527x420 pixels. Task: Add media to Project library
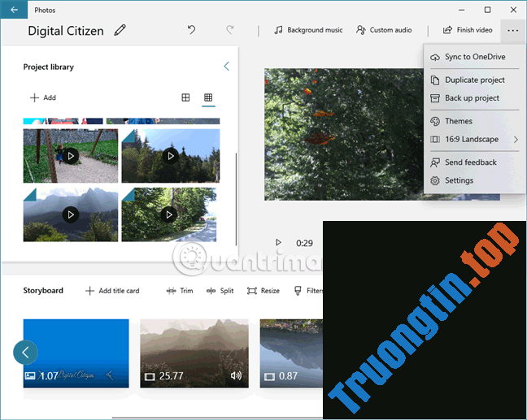pos(43,97)
